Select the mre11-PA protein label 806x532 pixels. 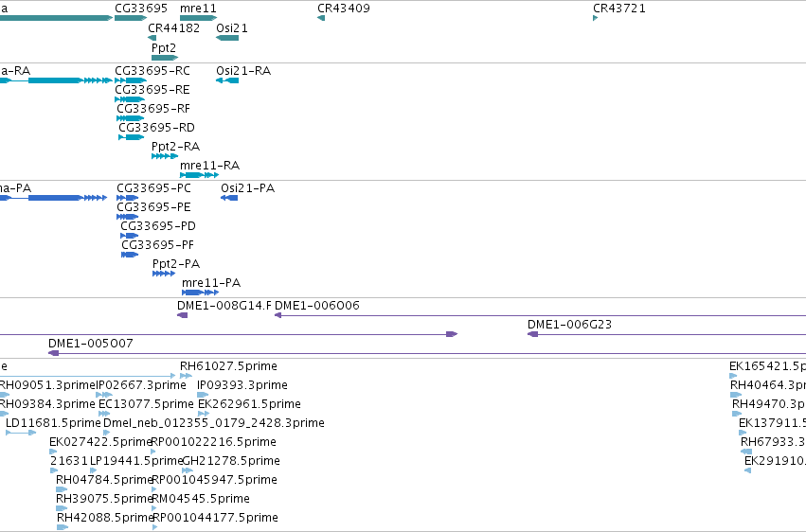(x=211, y=283)
